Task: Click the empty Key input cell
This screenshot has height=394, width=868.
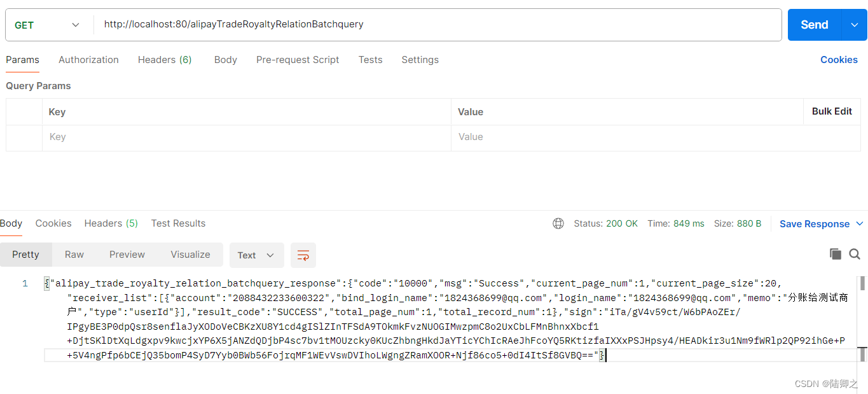Action: pos(247,137)
